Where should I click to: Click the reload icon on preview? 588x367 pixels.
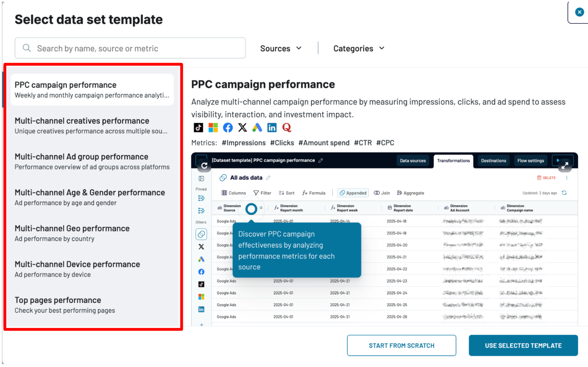204,166
